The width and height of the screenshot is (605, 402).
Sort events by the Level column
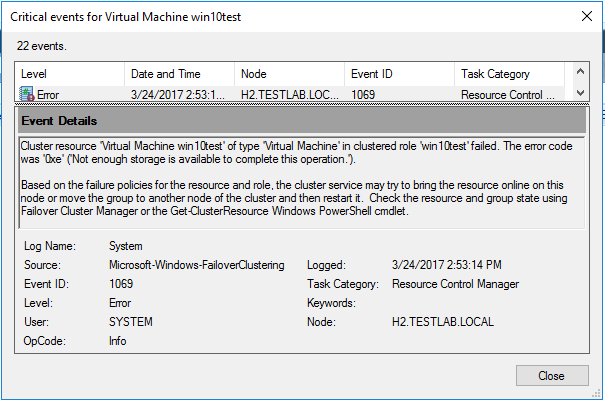click(x=70, y=74)
